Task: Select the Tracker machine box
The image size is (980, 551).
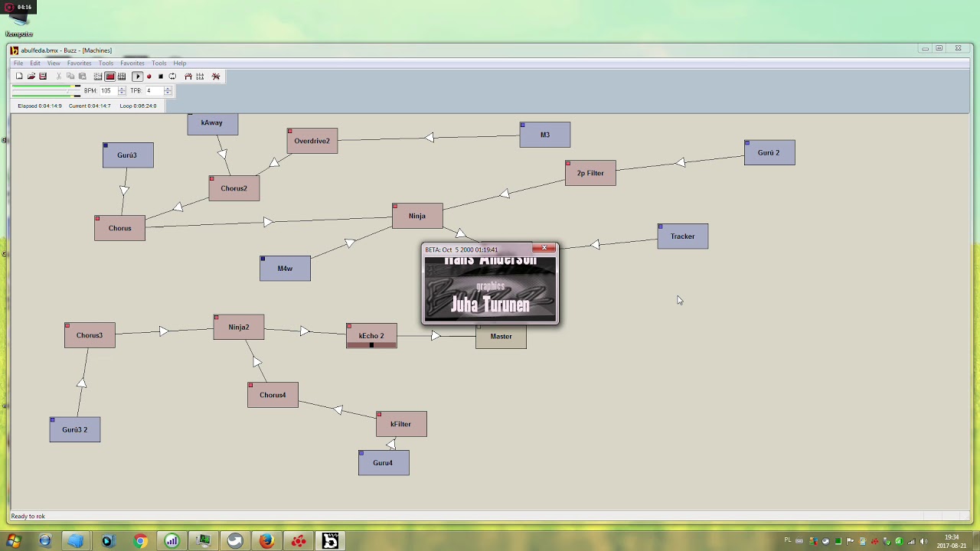Action: [683, 236]
